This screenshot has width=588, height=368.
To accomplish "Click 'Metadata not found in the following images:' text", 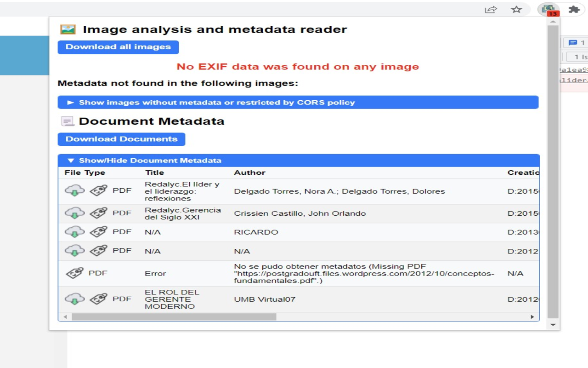I will pyautogui.click(x=178, y=84).
